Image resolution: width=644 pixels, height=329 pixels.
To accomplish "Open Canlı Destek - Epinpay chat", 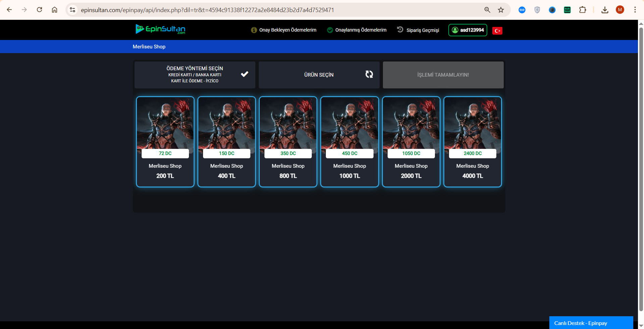I will coord(591,323).
